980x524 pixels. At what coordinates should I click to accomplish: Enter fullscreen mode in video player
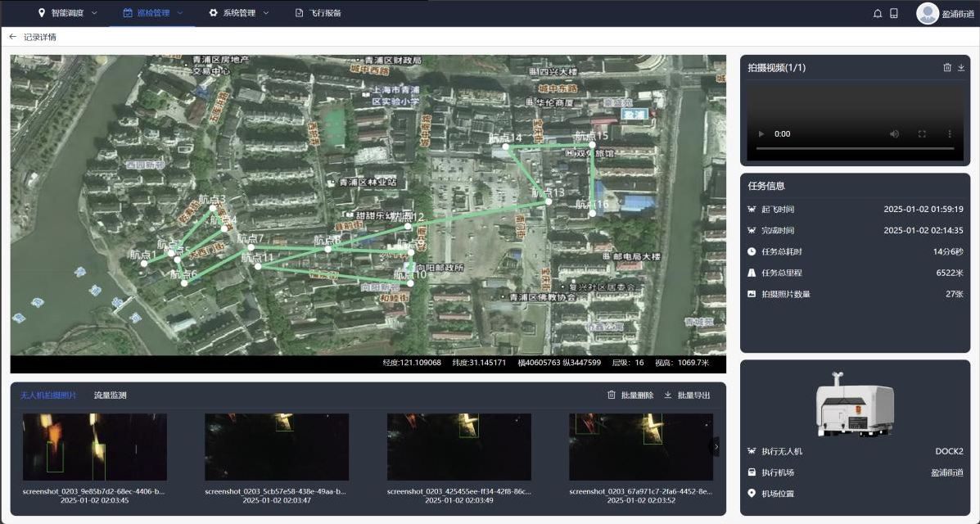922,133
